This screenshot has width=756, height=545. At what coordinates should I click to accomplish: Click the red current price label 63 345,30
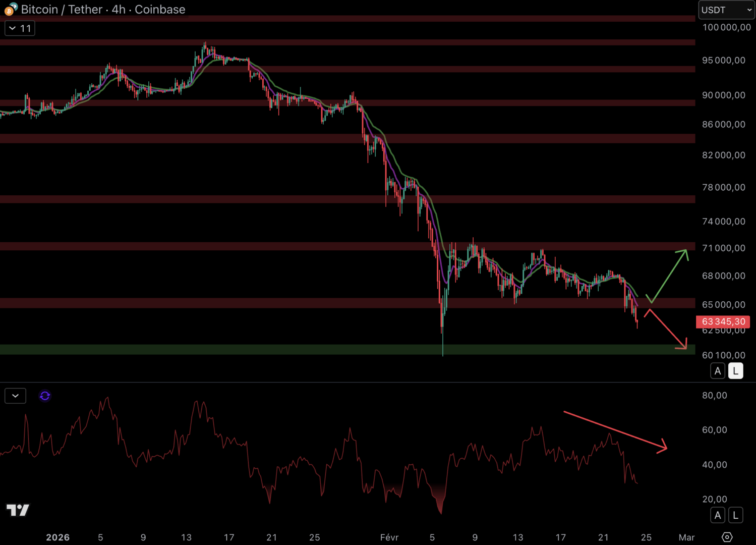[x=723, y=321]
